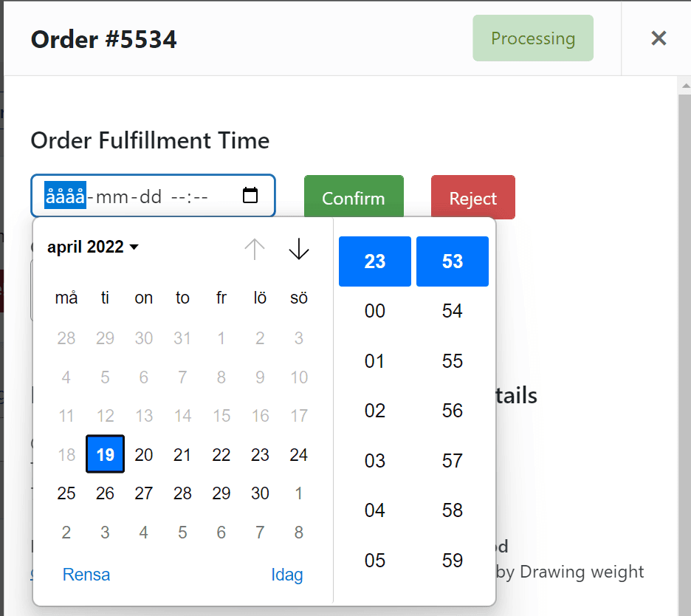This screenshot has height=616, width=691.
Task: Choose minute 56 in the time list
Action: [453, 411]
